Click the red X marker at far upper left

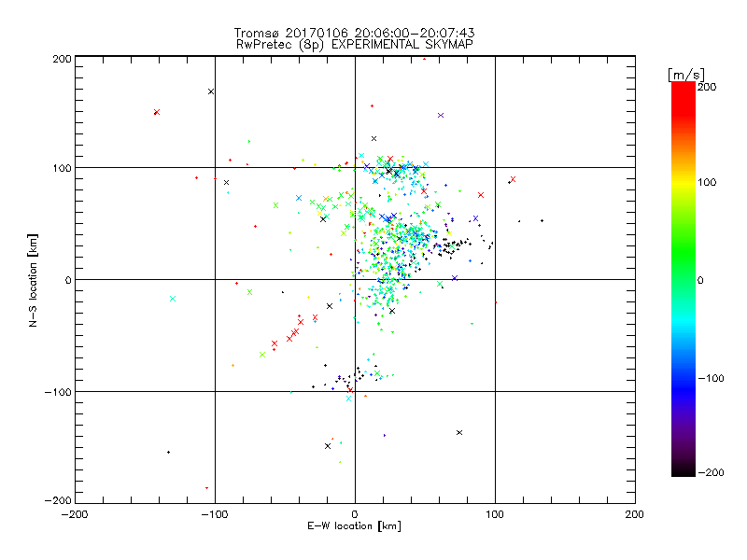[157, 112]
